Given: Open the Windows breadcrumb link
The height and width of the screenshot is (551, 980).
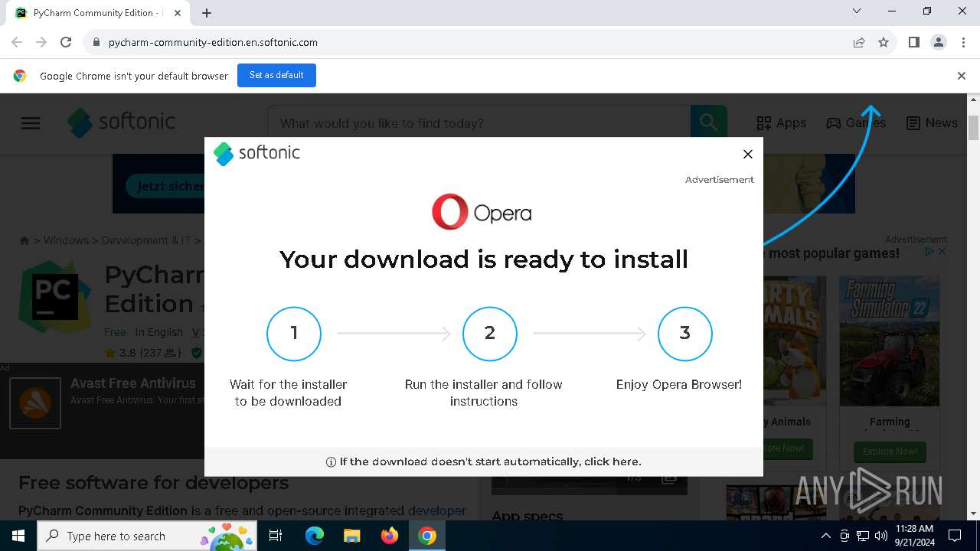Looking at the screenshot, I should [66, 240].
